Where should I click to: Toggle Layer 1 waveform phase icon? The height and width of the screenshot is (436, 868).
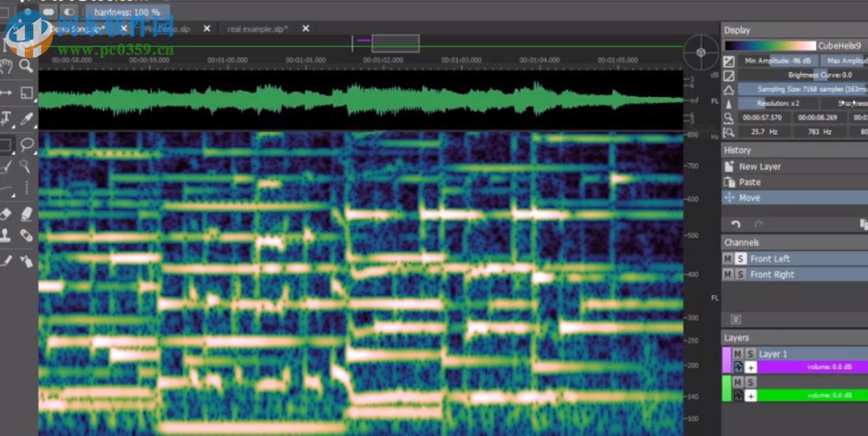[739, 367]
